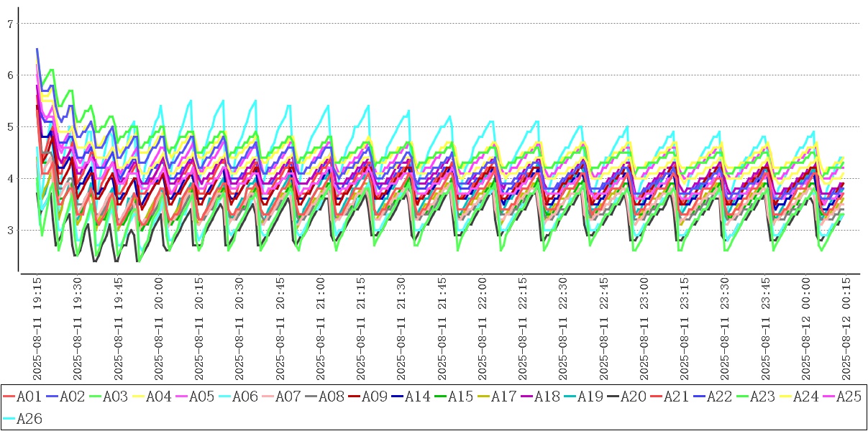Image resolution: width=868 pixels, height=431 pixels.
Task: Click the y-axis value 3 label
Action: 10,231
